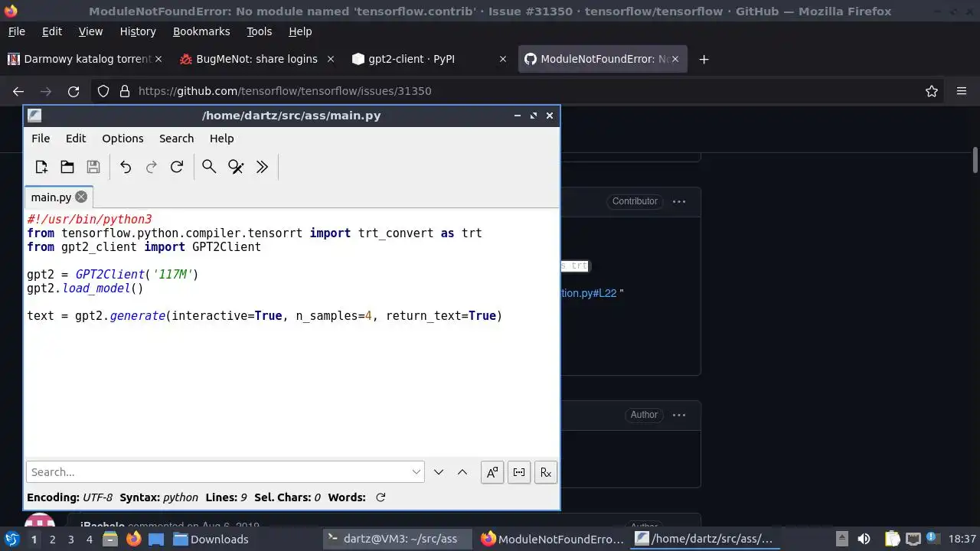Open the editor's Edit menu

(76, 139)
